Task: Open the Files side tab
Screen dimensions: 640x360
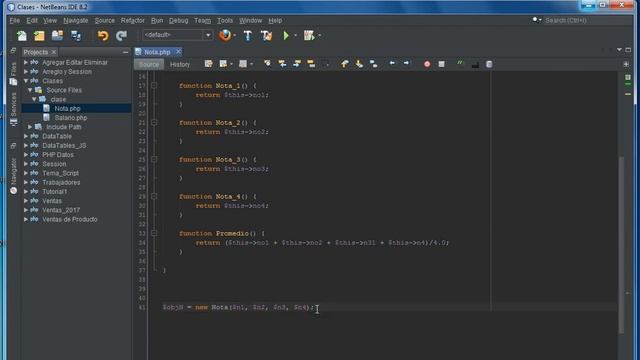Action: coord(13,74)
